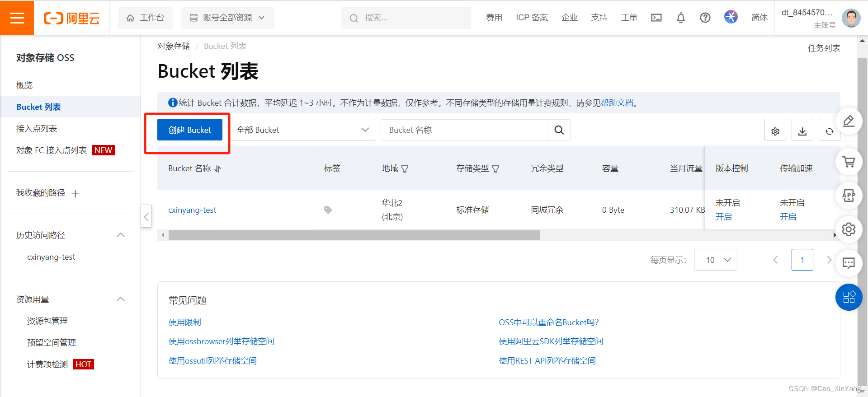Screen dimensions: 868x397
Task: Open 概览 in the sidebar
Action: point(24,85)
